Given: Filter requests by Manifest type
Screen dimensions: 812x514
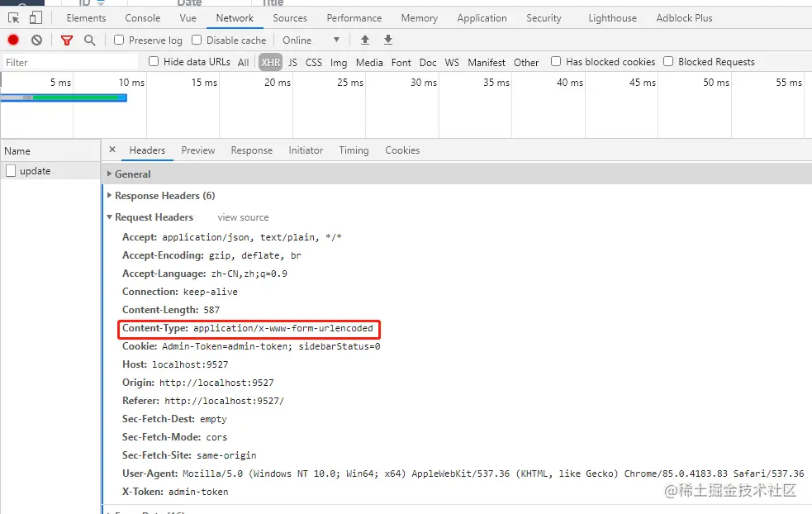Looking at the screenshot, I should tap(487, 62).
